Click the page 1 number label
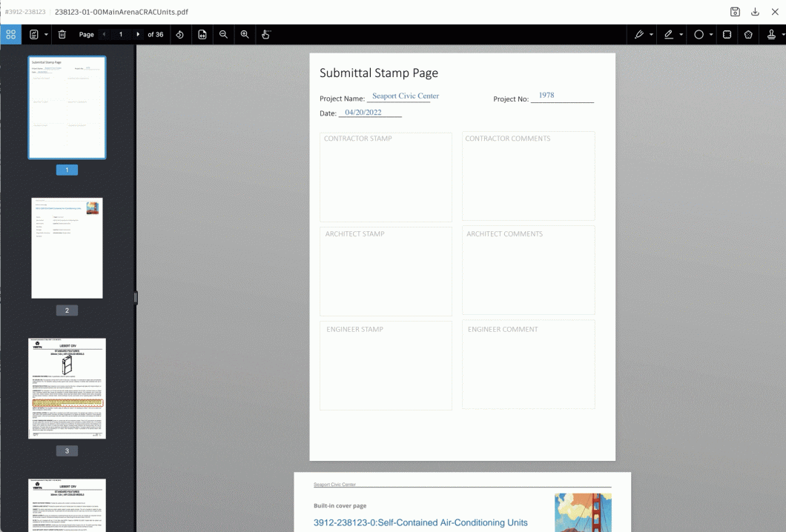This screenshot has height=532, width=786. click(67, 170)
